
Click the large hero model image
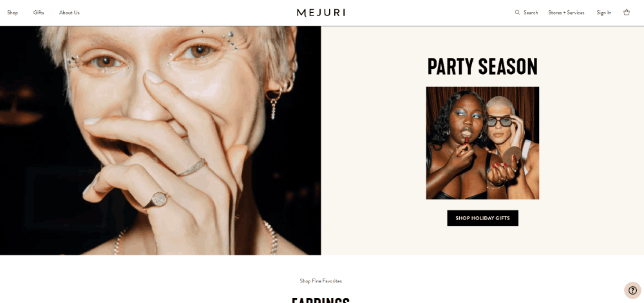160,141
